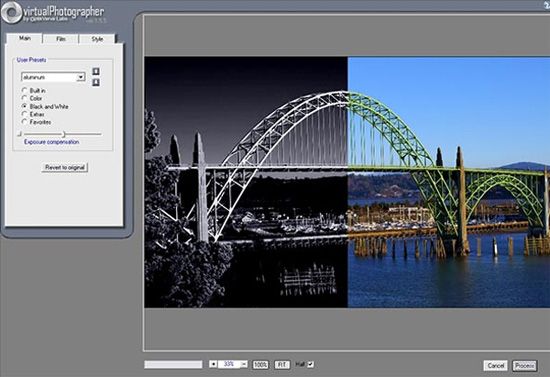Toggle the Half split-preview checkbox
The height and width of the screenshot is (377, 550).
tap(310, 364)
